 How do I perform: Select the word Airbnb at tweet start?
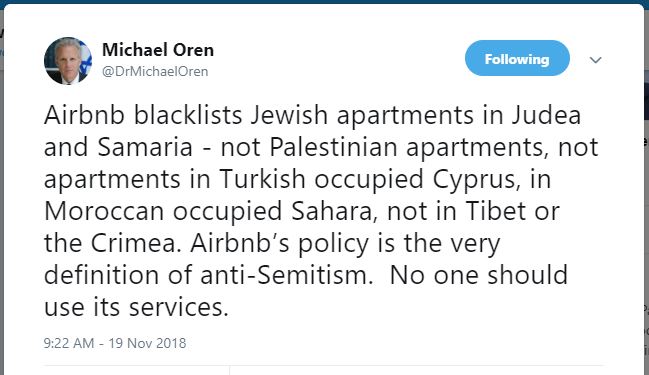click(84, 115)
